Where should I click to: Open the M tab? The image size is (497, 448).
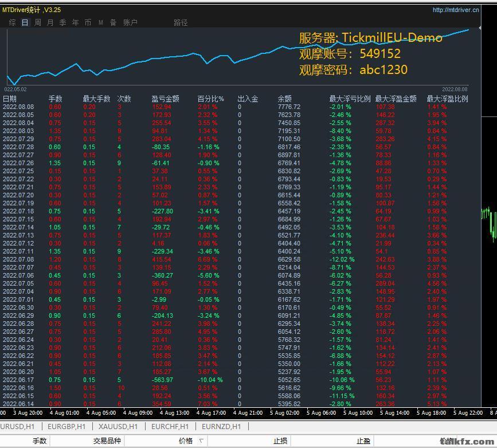click(x=101, y=22)
